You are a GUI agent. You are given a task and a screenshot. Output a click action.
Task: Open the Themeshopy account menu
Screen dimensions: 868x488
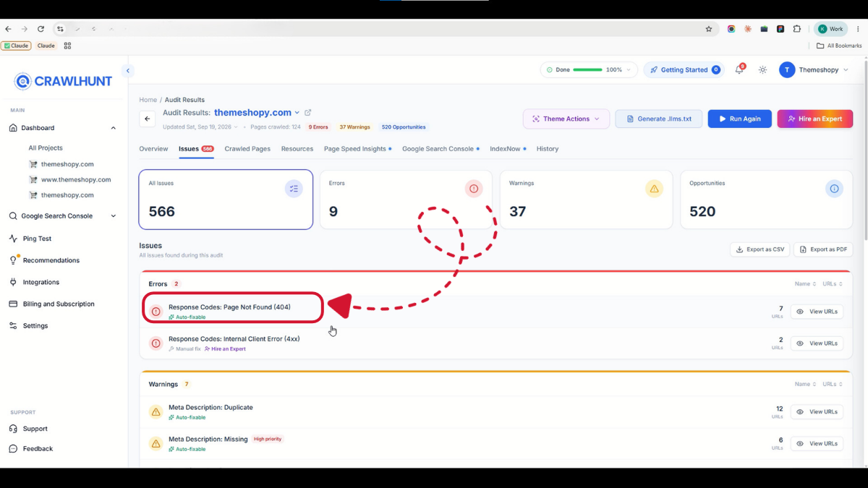pyautogui.click(x=814, y=70)
